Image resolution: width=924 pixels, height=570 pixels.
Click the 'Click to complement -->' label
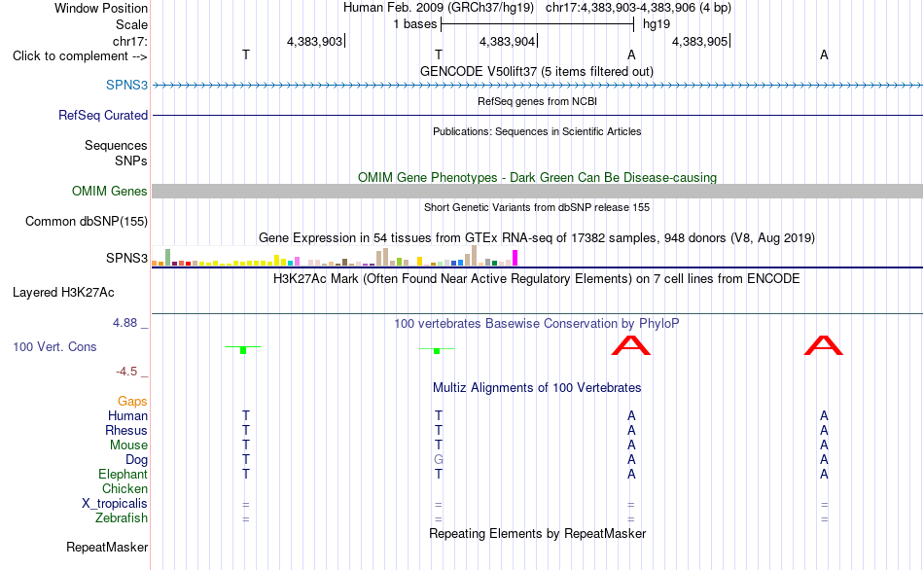tap(80, 56)
